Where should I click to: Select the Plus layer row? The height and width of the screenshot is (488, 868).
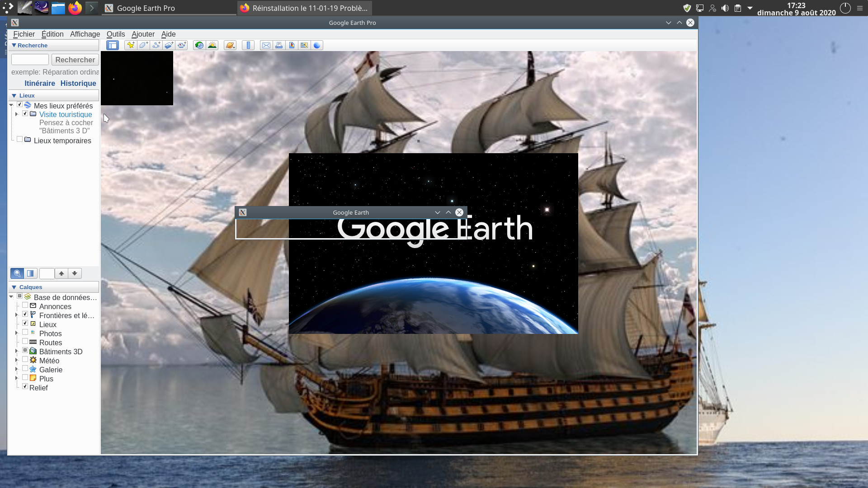(x=46, y=379)
